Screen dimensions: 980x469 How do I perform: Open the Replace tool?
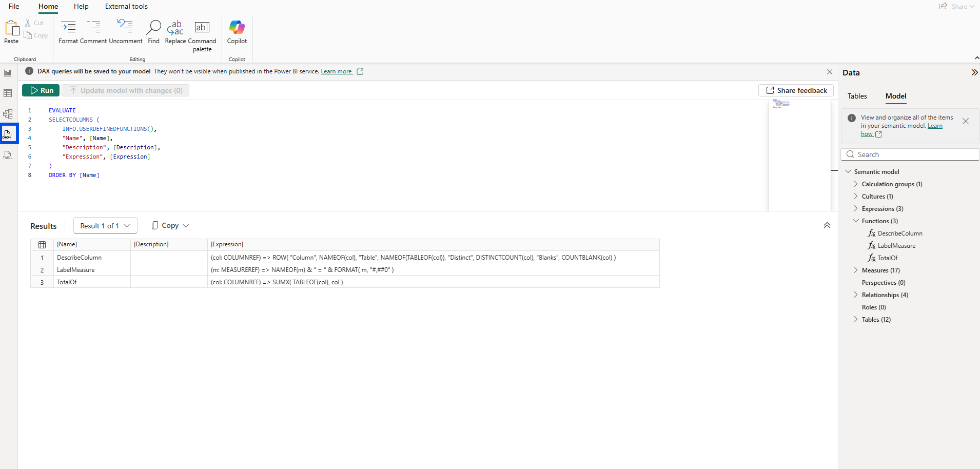coord(175,32)
